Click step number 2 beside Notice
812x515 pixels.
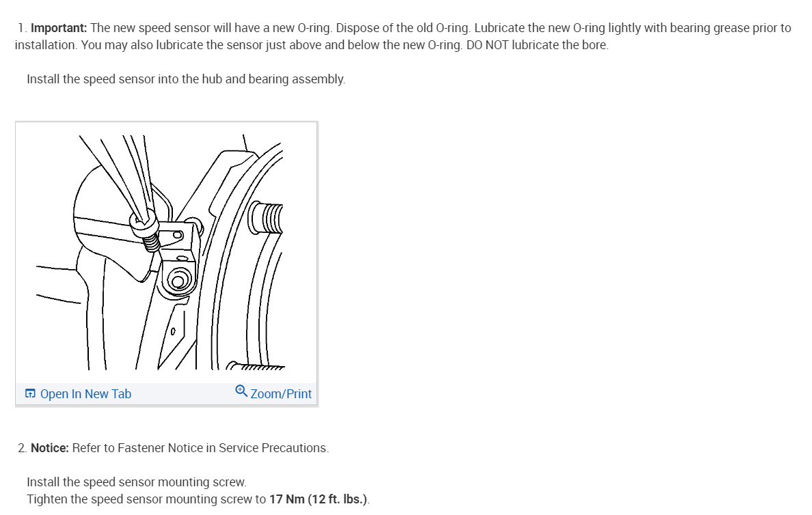23,448
